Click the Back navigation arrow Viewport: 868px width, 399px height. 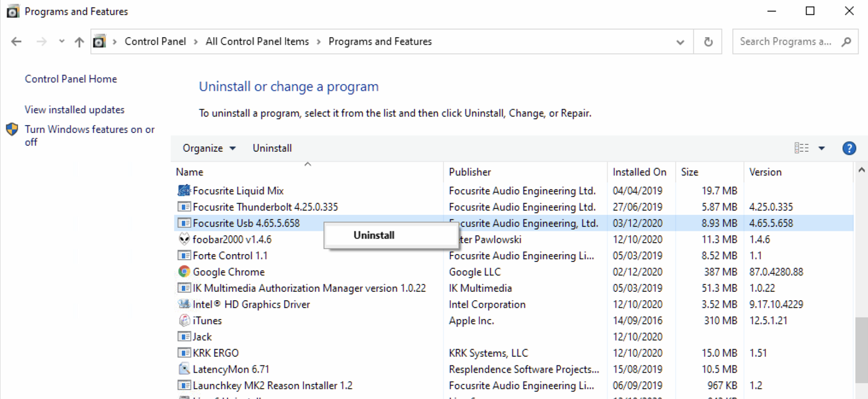pyautogui.click(x=16, y=42)
